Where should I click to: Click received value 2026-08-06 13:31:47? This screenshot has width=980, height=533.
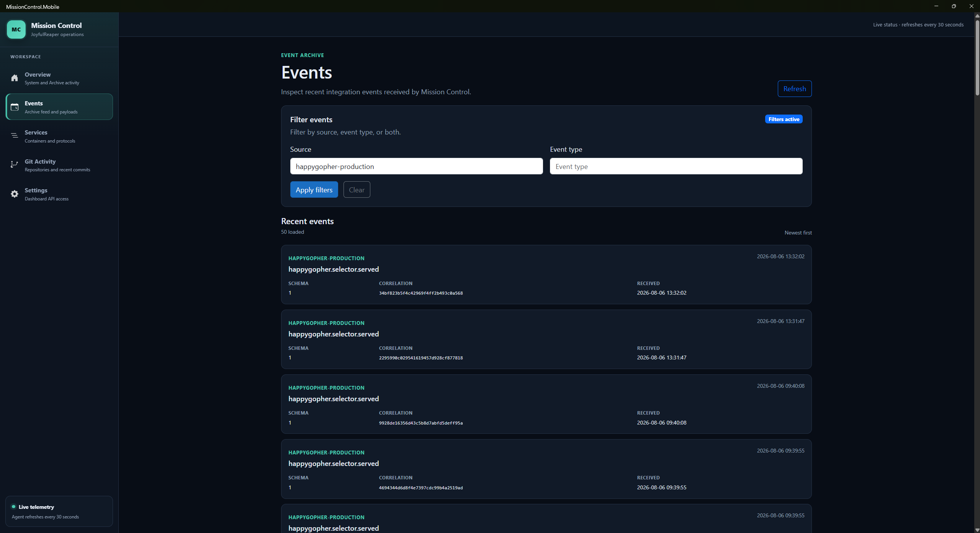tap(661, 358)
